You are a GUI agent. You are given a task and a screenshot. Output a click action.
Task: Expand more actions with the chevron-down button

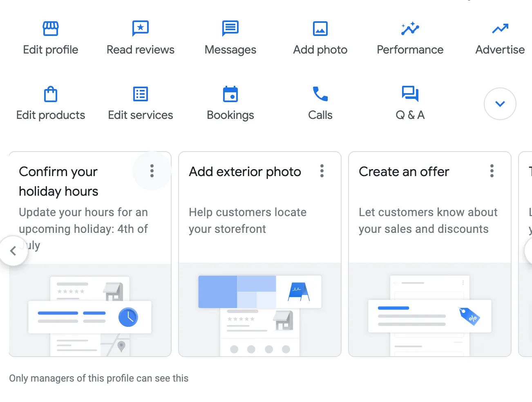(500, 104)
